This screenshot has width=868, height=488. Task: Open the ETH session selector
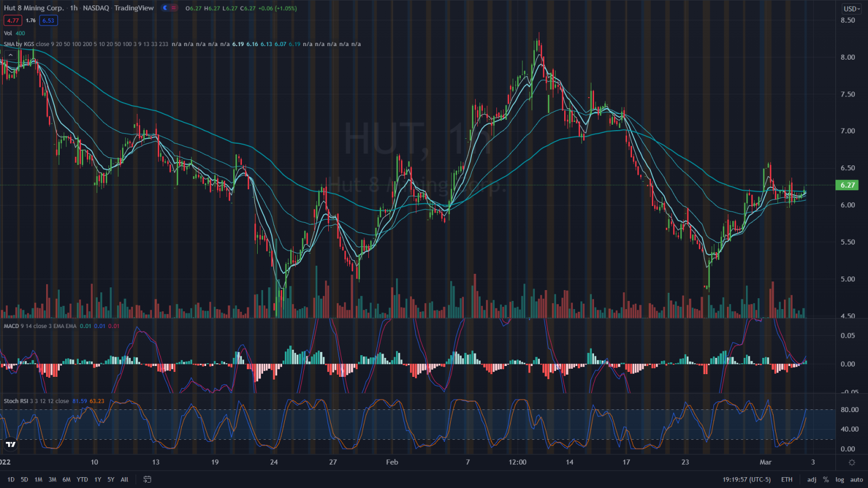(x=787, y=479)
